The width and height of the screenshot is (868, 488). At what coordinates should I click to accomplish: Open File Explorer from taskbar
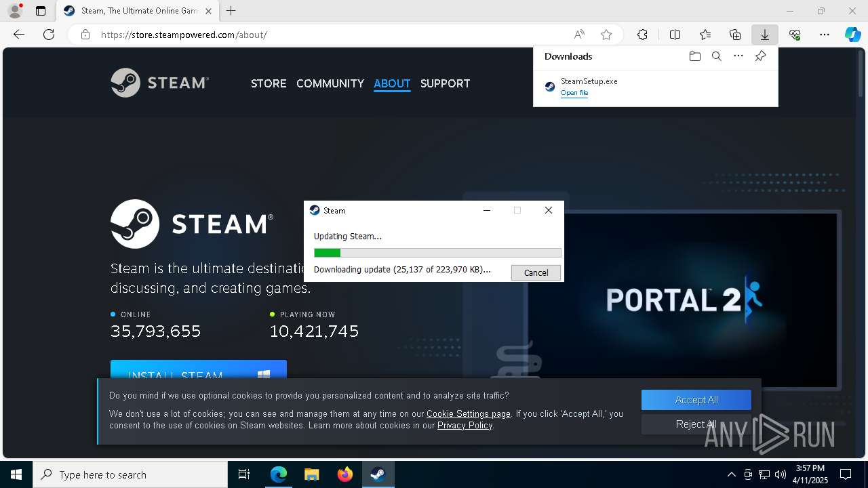311,474
